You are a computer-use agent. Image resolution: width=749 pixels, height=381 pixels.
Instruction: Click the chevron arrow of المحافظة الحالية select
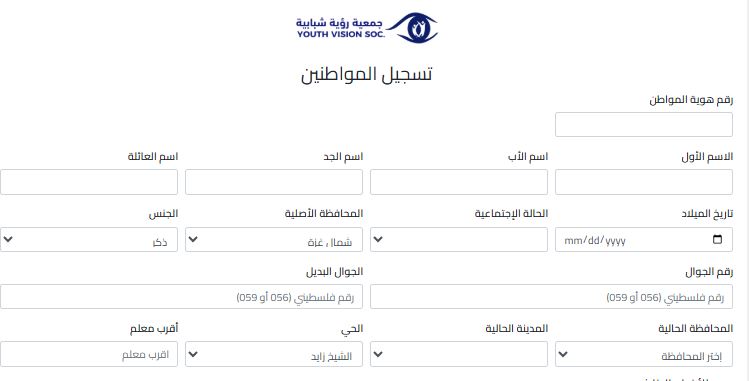click(563, 354)
